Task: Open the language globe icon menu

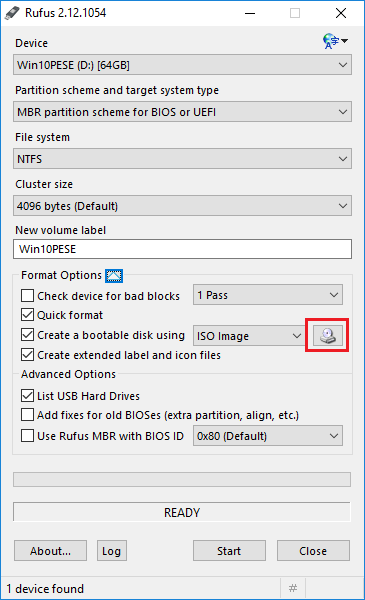Action: tap(335, 41)
